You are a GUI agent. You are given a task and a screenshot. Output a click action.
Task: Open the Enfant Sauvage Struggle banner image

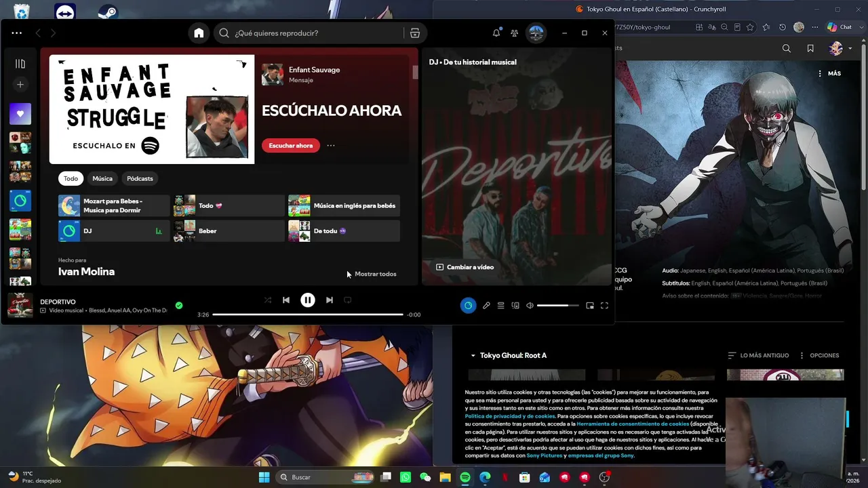(x=152, y=109)
